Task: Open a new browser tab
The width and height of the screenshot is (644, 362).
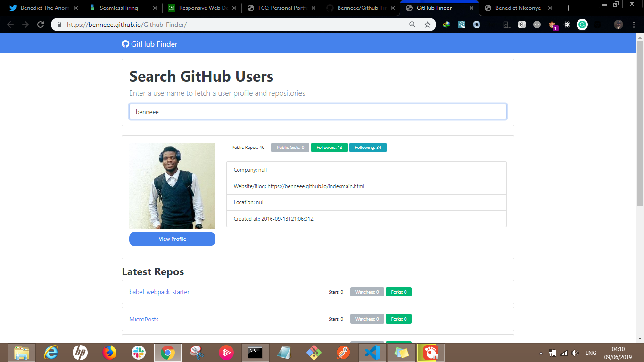Action: coord(568,8)
